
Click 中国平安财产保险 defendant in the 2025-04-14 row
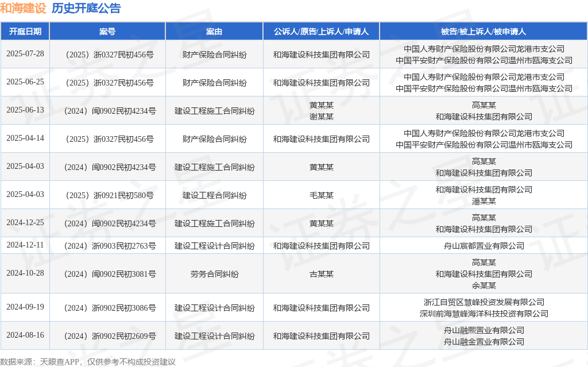(483, 145)
